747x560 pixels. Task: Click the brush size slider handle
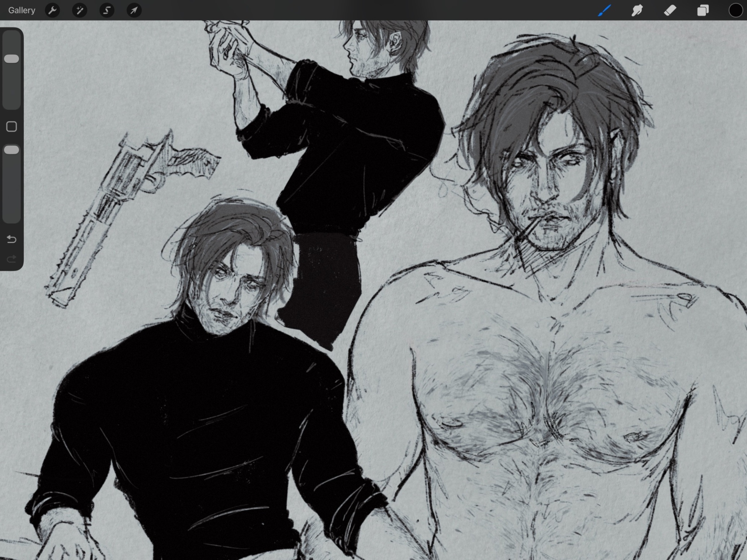(12, 59)
